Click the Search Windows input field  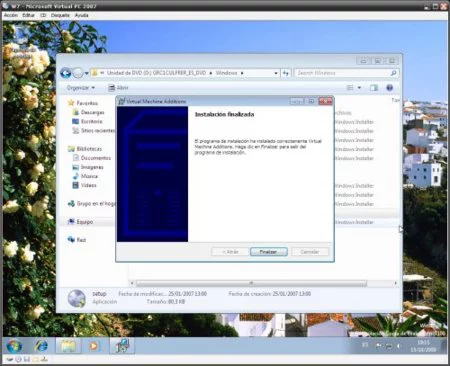343,73
